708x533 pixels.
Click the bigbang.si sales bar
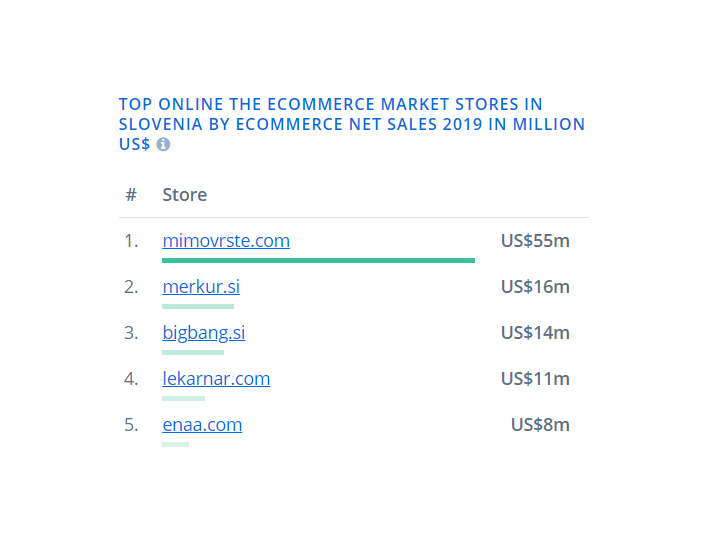point(193,352)
